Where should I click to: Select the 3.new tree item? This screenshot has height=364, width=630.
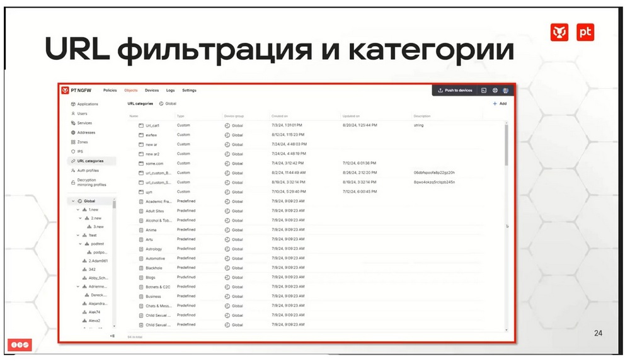(x=96, y=227)
